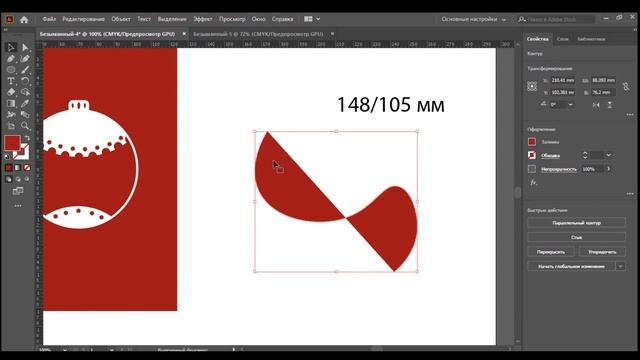Toggle constrain width and height proportions link
This screenshot has width=640, height=360.
coord(626,87)
